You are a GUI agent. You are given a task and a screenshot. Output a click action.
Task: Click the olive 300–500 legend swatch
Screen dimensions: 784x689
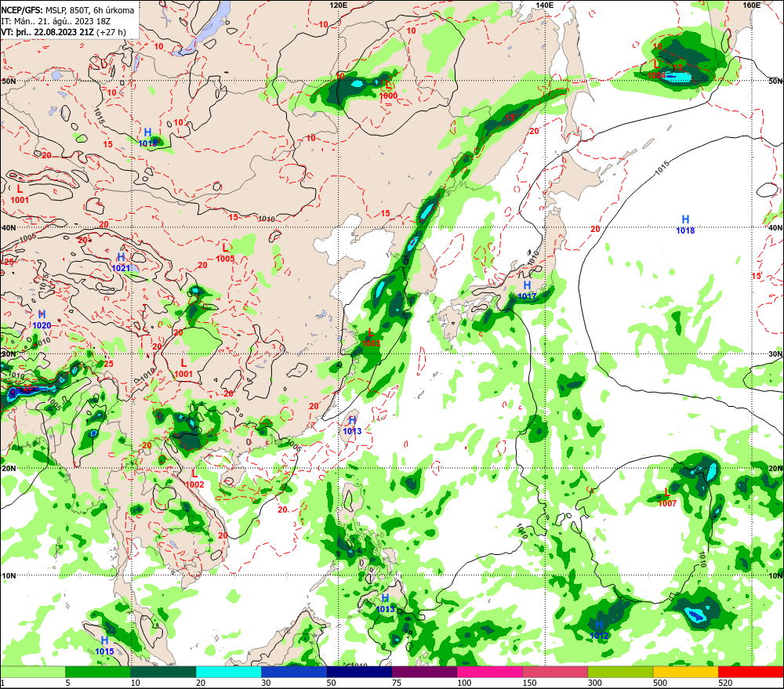point(620,672)
